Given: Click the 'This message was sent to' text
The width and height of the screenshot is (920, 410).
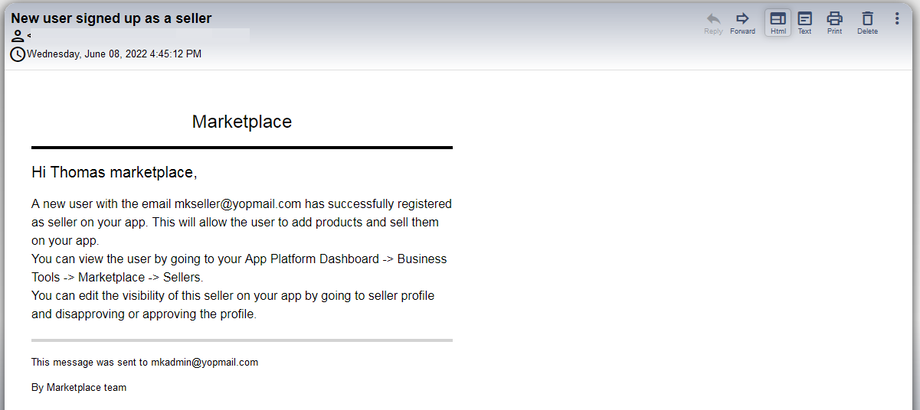Looking at the screenshot, I should (x=90, y=362).
